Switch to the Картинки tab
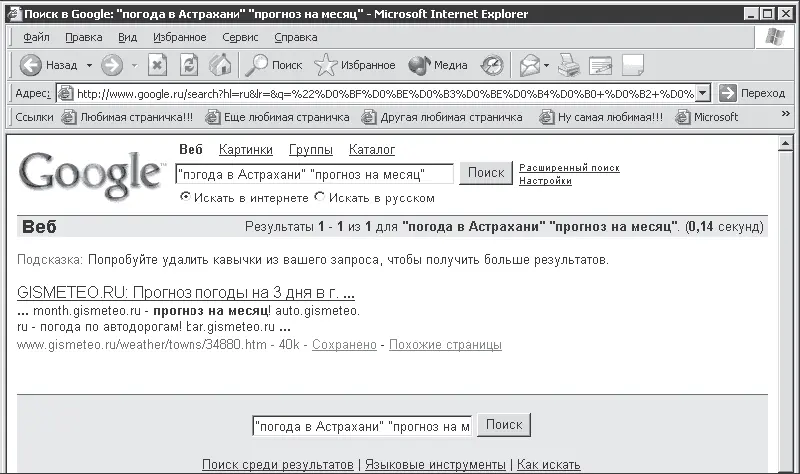Viewport: 800px width, 474px height. coord(245,149)
